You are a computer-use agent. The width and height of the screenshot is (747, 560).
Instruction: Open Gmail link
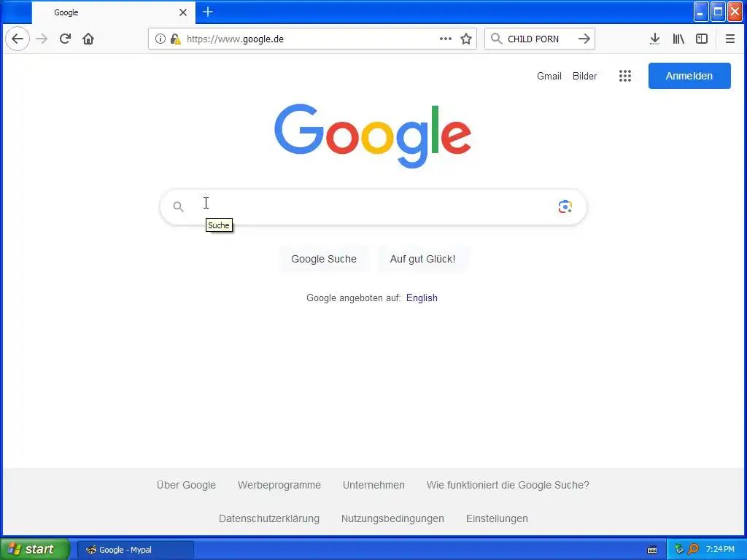tap(549, 76)
